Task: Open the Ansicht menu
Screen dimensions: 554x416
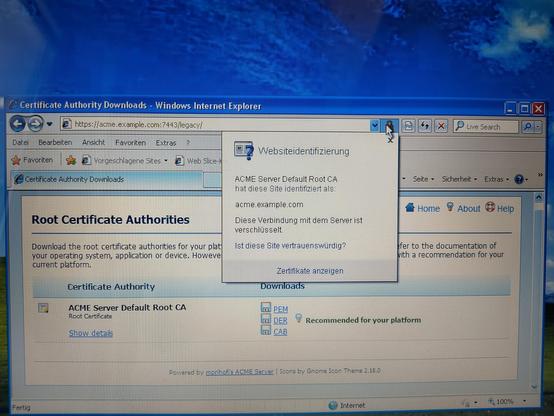Action: (93, 142)
